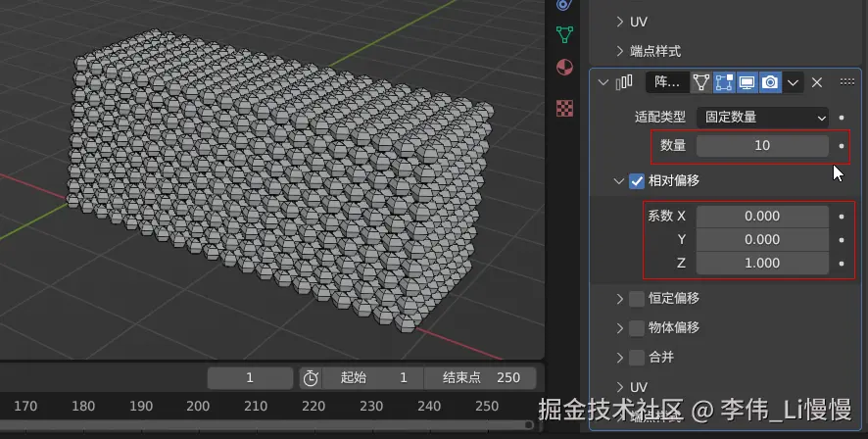Click frame 200 on the timeline
The width and height of the screenshot is (868, 439).
[198, 407]
